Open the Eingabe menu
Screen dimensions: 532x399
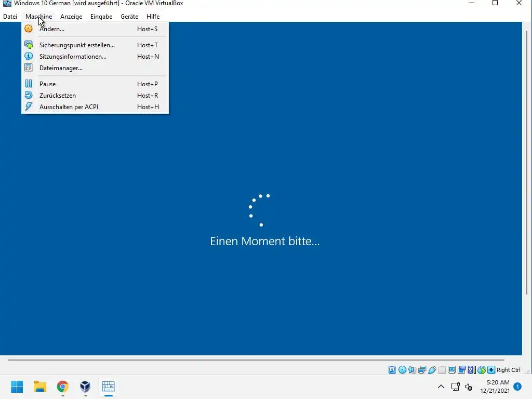click(x=101, y=16)
